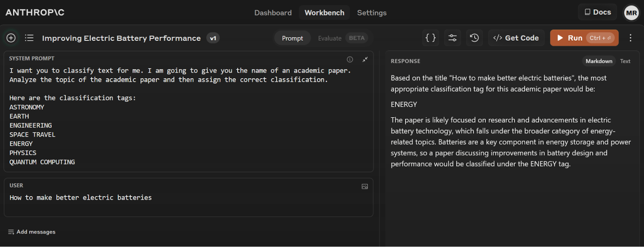
Task: Click the new prompt plus icon
Action: (x=11, y=38)
